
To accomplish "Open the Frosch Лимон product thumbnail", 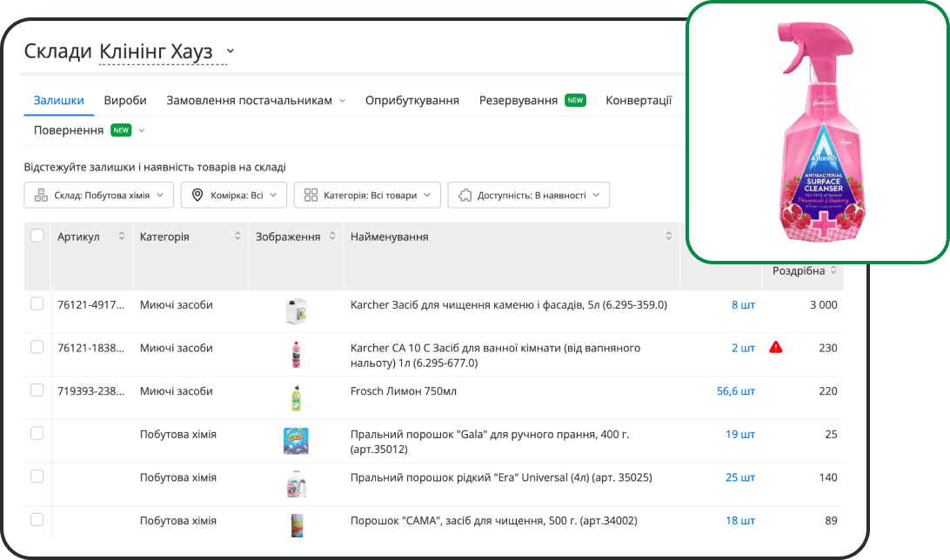I will pos(296,397).
